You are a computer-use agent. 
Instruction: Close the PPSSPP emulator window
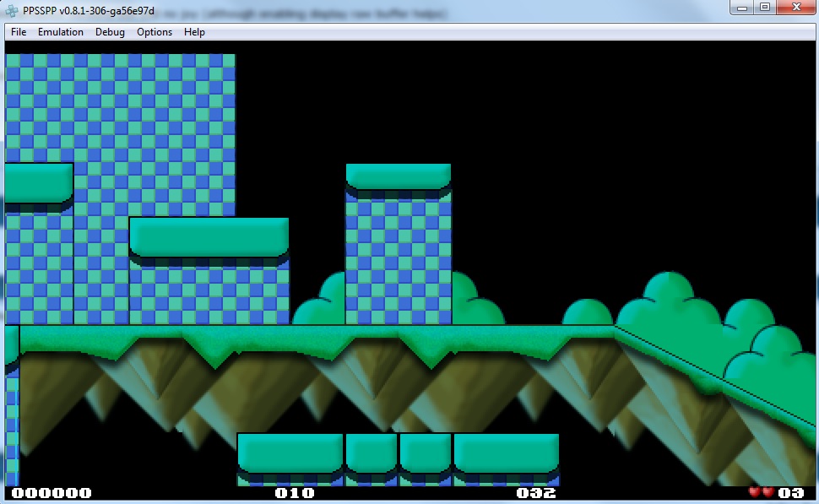click(x=795, y=8)
